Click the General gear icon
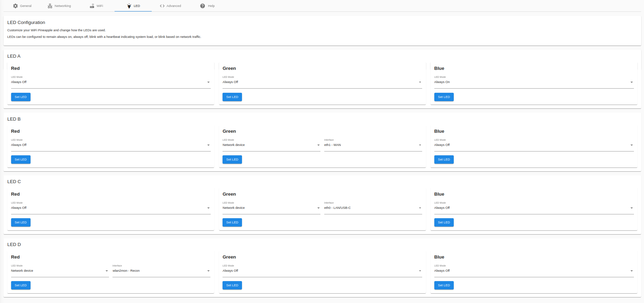Screen dimensions: 644x303 tap(15, 6)
